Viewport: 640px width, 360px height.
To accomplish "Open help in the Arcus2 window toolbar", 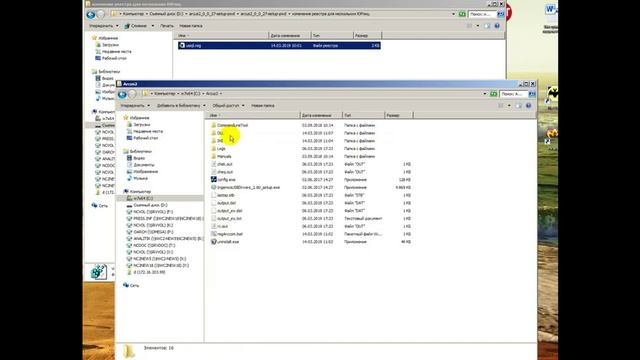I will pyautogui.click(x=528, y=106).
